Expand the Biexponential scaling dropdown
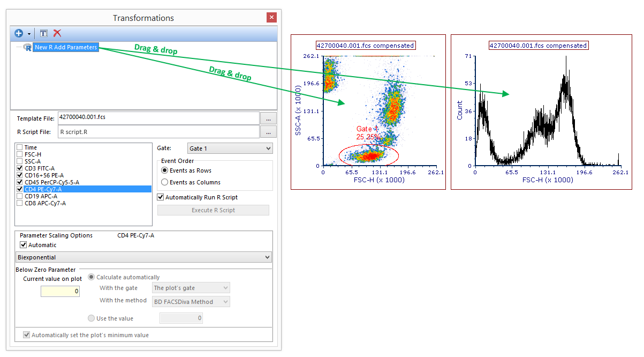Image resolution: width=644 pixels, height=357 pixels. pyautogui.click(x=268, y=258)
